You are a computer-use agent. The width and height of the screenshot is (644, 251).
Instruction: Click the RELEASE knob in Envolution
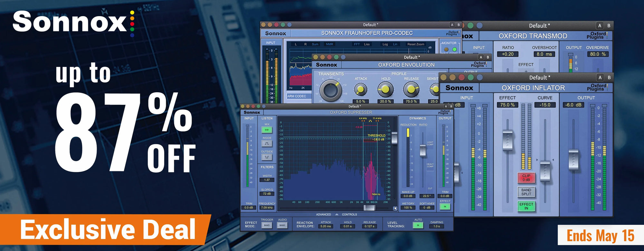[x=411, y=89]
